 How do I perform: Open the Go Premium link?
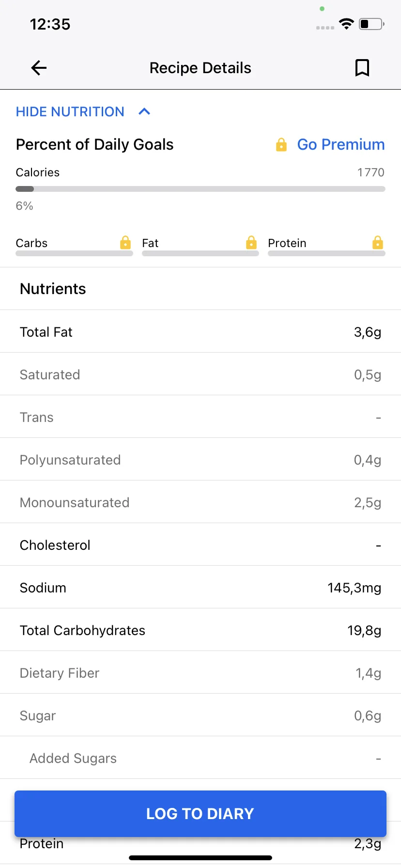(341, 144)
